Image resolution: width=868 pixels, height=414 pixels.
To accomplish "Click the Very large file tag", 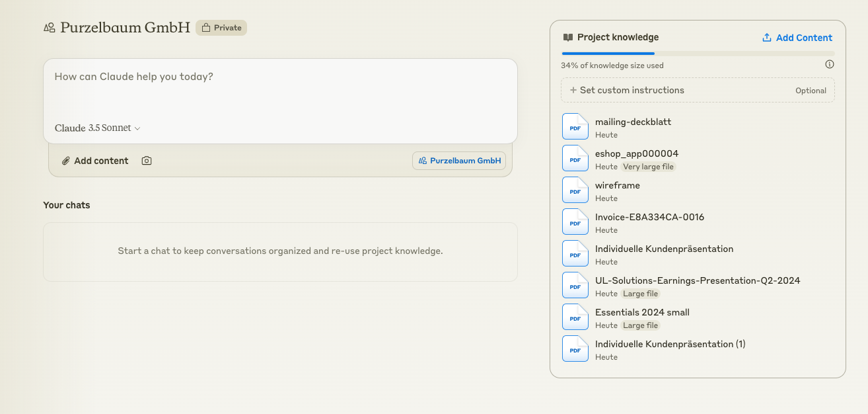I will [x=648, y=167].
